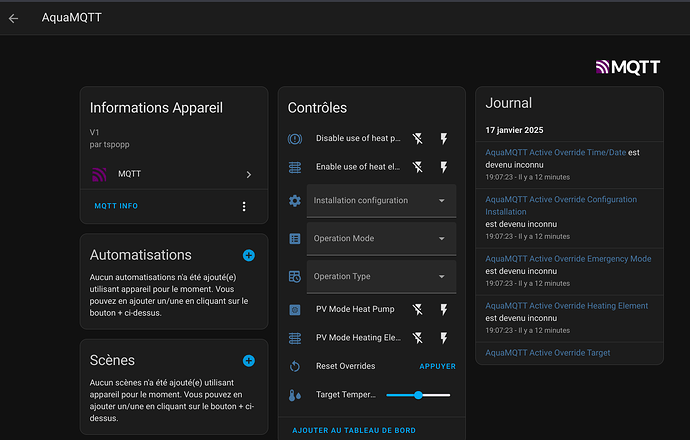Turn on Disable use of heat pump
This screenshot has width=690, height=440.
click(x=444, y=139)
